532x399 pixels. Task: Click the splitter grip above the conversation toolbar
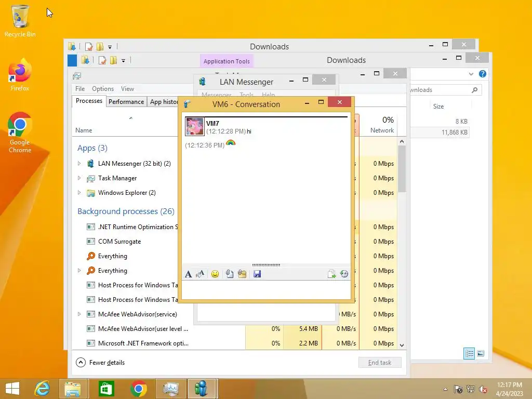(266, 265)
